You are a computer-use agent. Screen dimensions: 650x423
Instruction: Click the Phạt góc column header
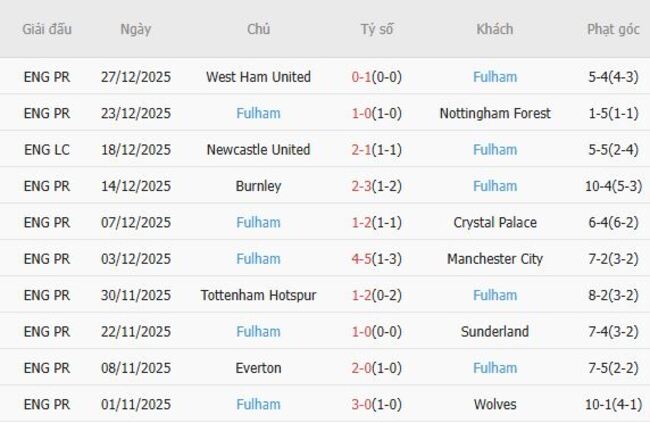[x=613, y=29]
